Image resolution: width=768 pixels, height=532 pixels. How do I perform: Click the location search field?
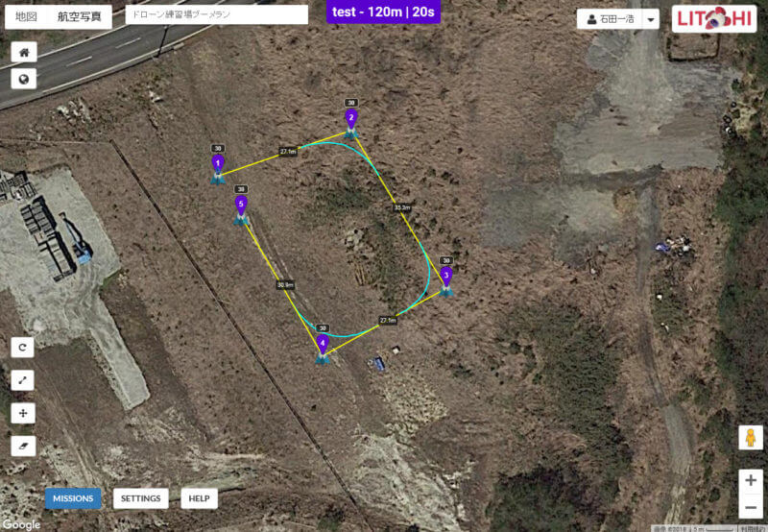point(217,14)
